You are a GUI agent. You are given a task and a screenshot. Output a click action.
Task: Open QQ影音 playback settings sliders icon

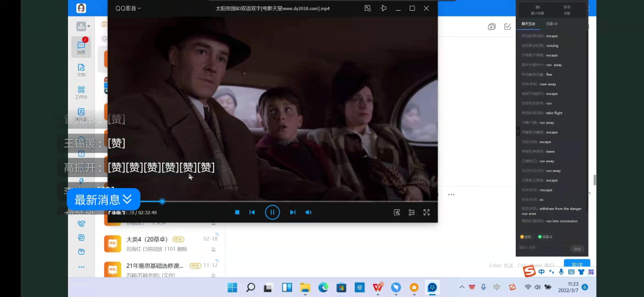(411, 212)
